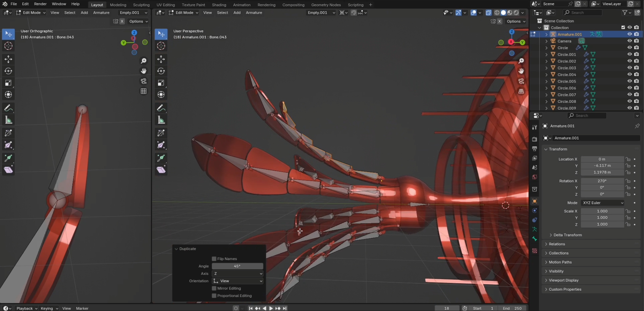This screenshot has width=644, height=311.
Task: Open Armature menu in right viewport header
Action: point(254,13)
